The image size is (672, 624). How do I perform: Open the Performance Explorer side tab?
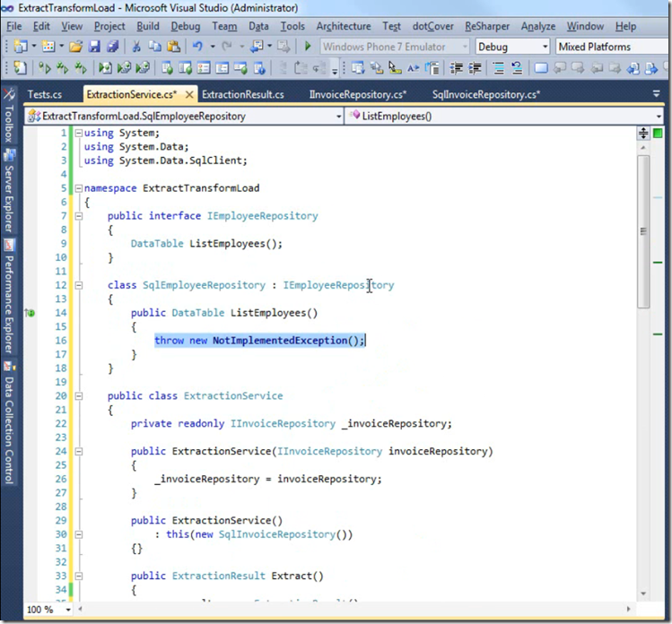[x=9, y=297]
